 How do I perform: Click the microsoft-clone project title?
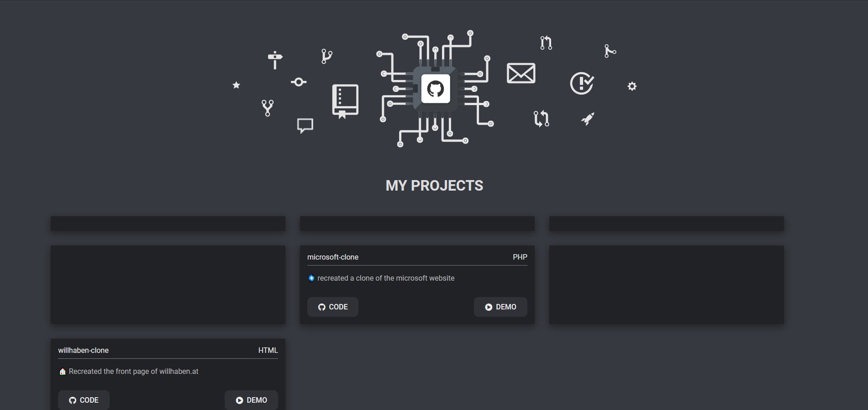(333, 257)
